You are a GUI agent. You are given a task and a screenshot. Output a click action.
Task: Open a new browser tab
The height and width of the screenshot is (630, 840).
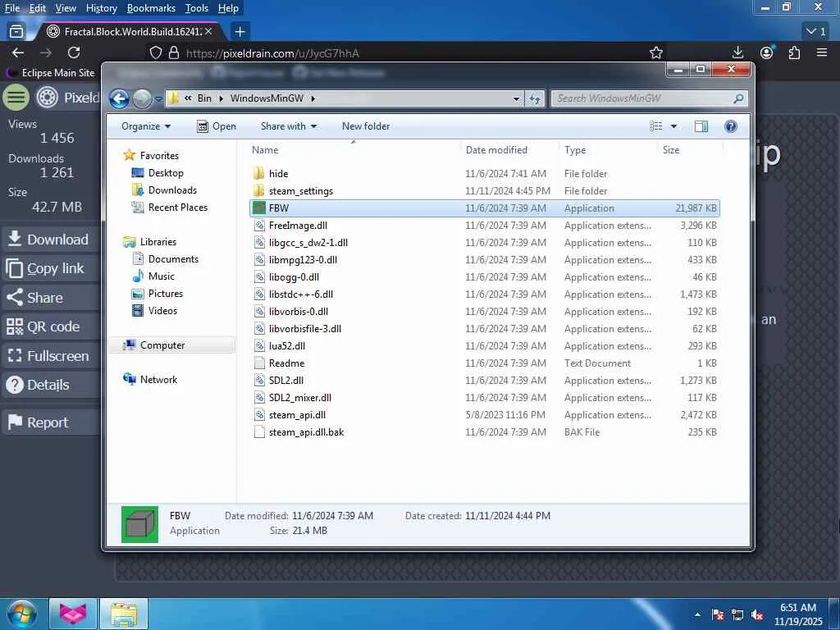point(240,32)
